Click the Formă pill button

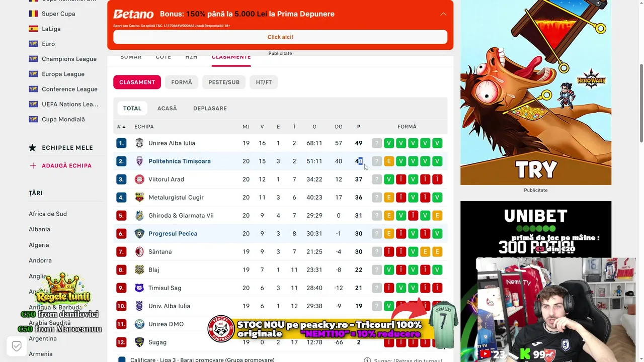(182, 82)
